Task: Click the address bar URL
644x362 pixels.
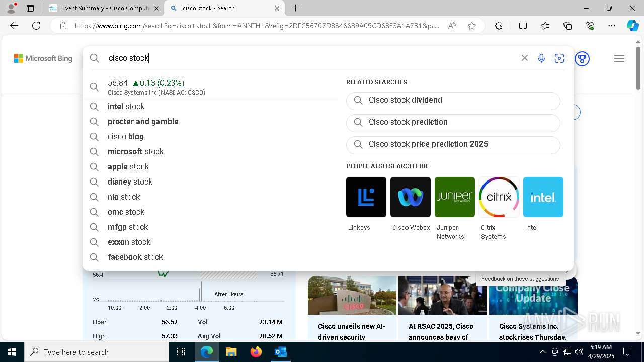Action: 257,26
